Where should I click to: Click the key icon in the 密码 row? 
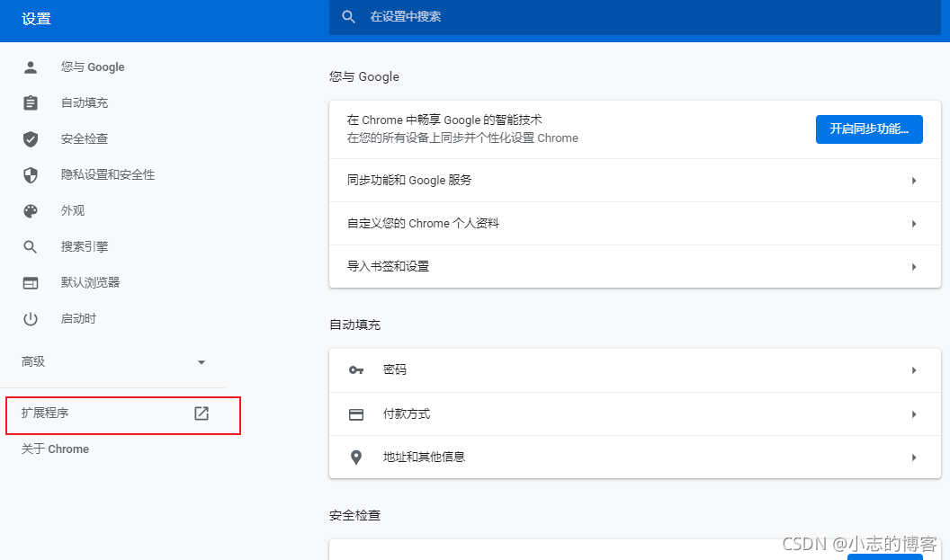click(356, 370)
